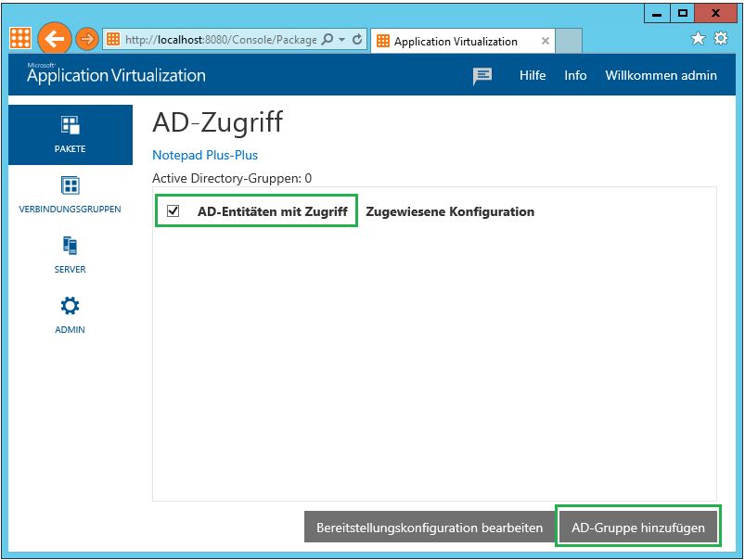This screenshot has width=745, height=560.
Task: Select the Info menu item
Action: tap(575, 76)
